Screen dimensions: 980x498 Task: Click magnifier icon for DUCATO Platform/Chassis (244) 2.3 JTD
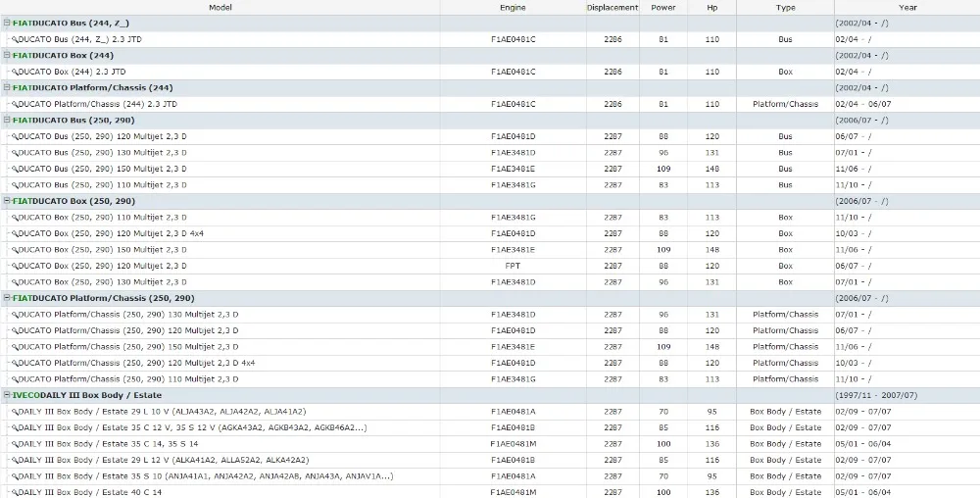tap(15, 104)
